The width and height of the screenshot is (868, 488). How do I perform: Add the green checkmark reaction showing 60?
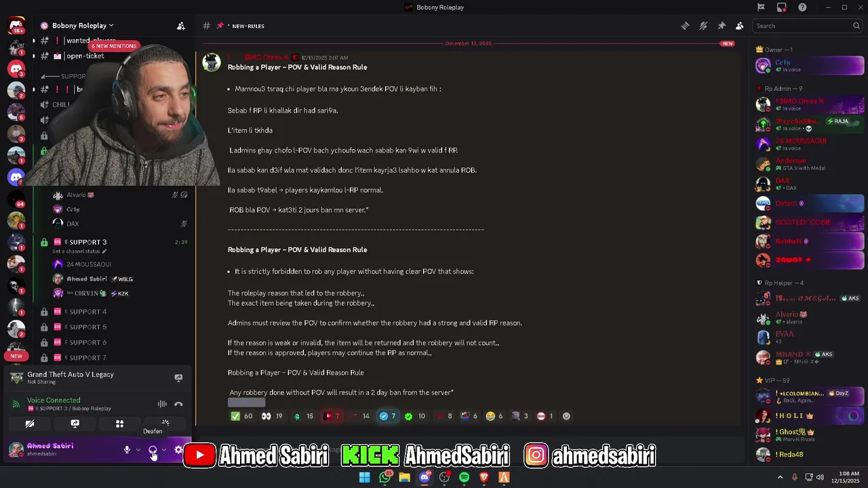coord(241,416)
